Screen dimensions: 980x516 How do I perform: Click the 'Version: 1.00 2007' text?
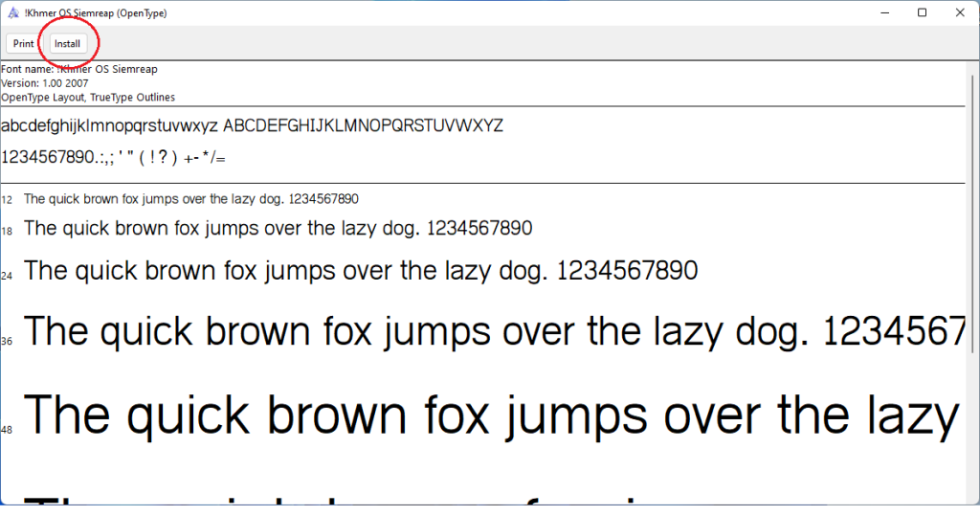[45, 83]
